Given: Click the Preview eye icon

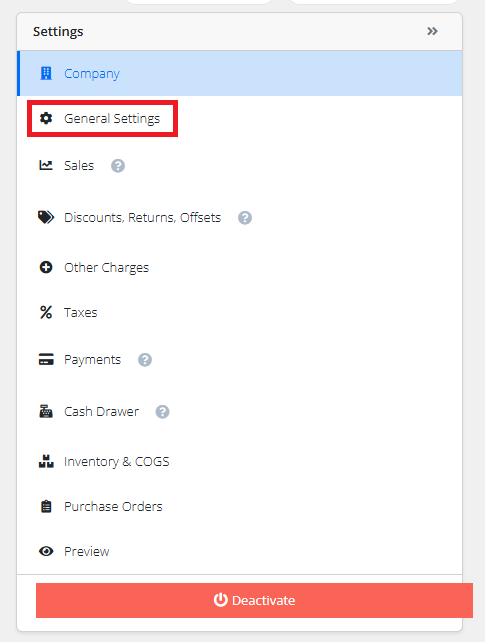Looking at the screenshot, I should [46, 551].
